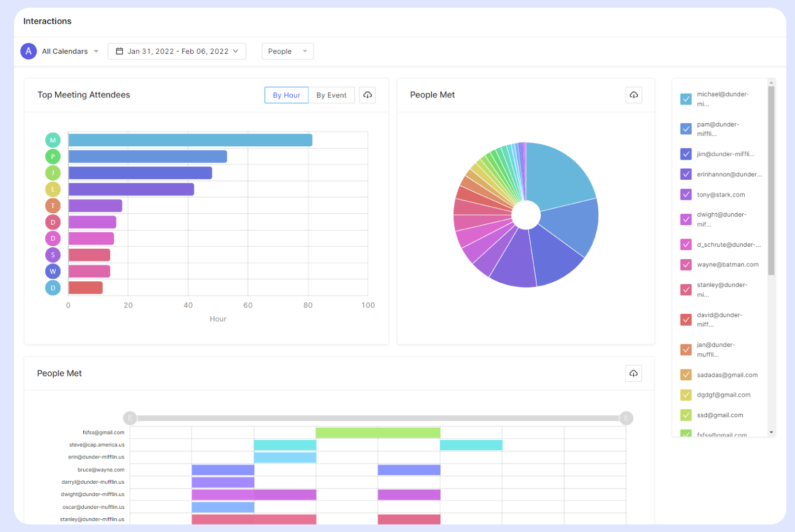Click the purple 'S' attendee avatar
This screenshot has height=532, width=795.
point(53,255)
